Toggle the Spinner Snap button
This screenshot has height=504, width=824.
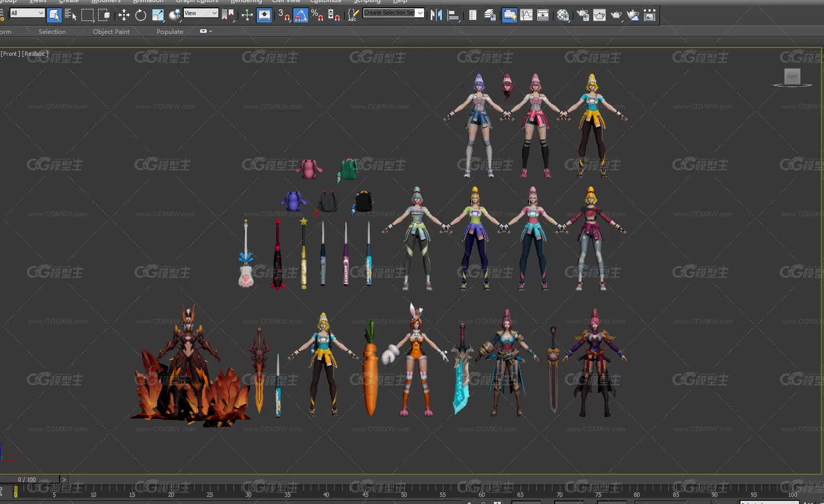[x=334, y=15]
